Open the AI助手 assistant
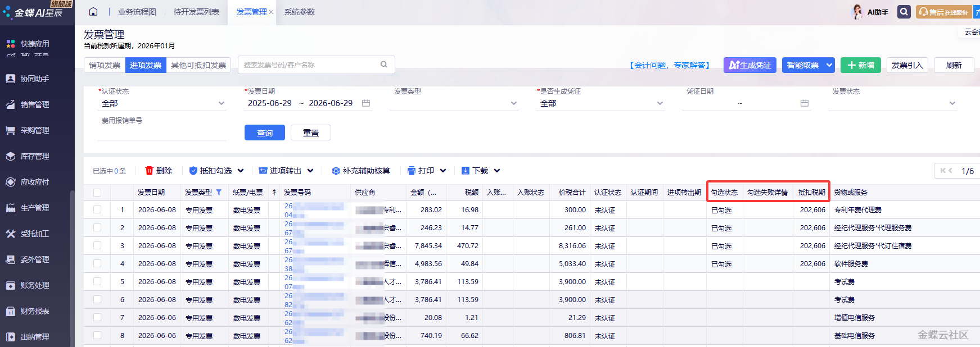980x347 pixels. 870,12
